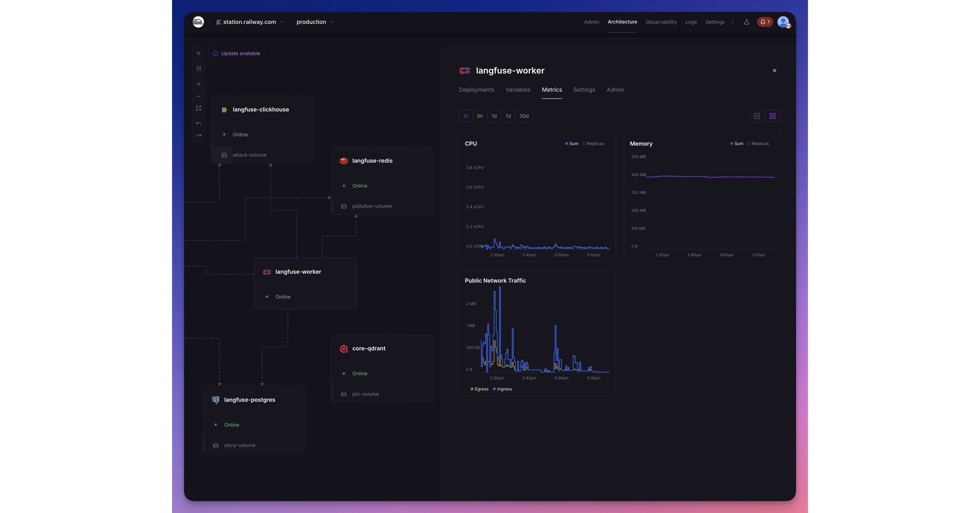The height and width of the screenshot is (513, 980).
Task: Select the Metrics tab
Action: click(552, 90)
